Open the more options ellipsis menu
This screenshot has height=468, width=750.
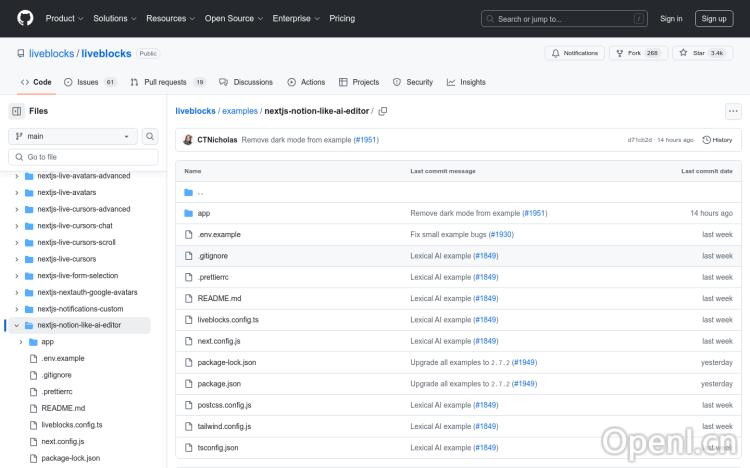733,111
